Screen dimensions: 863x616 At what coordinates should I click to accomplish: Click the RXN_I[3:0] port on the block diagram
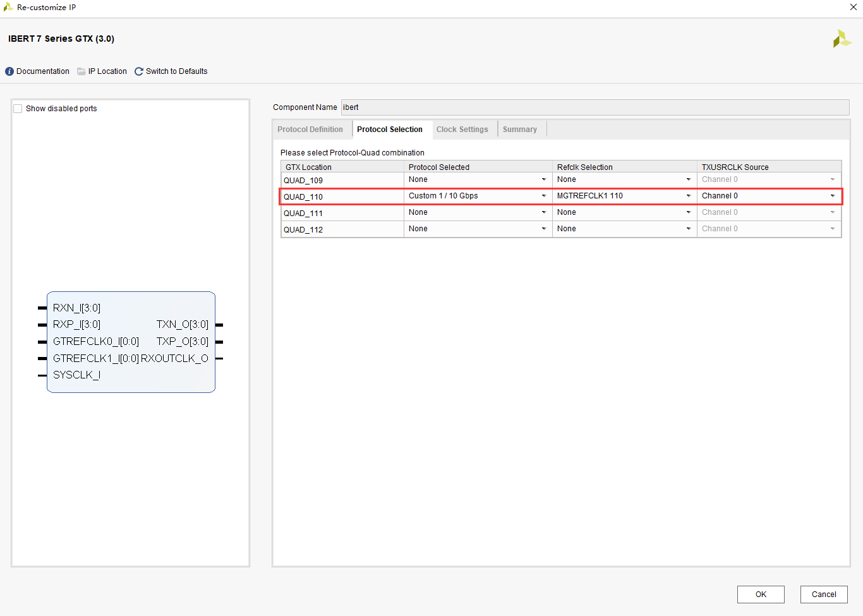(x=76, y=308)
